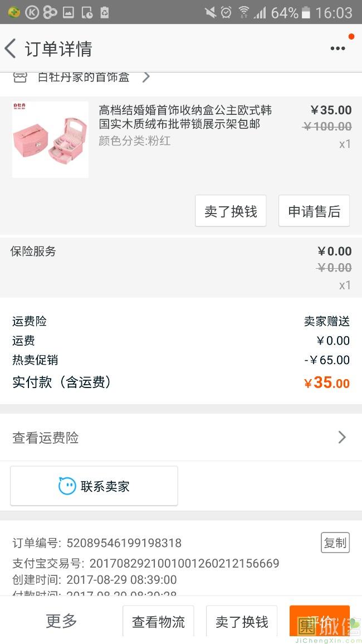Viewport: 362px width, 644px height.
Task: Tap the battery icon in status bar
Action: pyautogui.click(x=306, y=12)
